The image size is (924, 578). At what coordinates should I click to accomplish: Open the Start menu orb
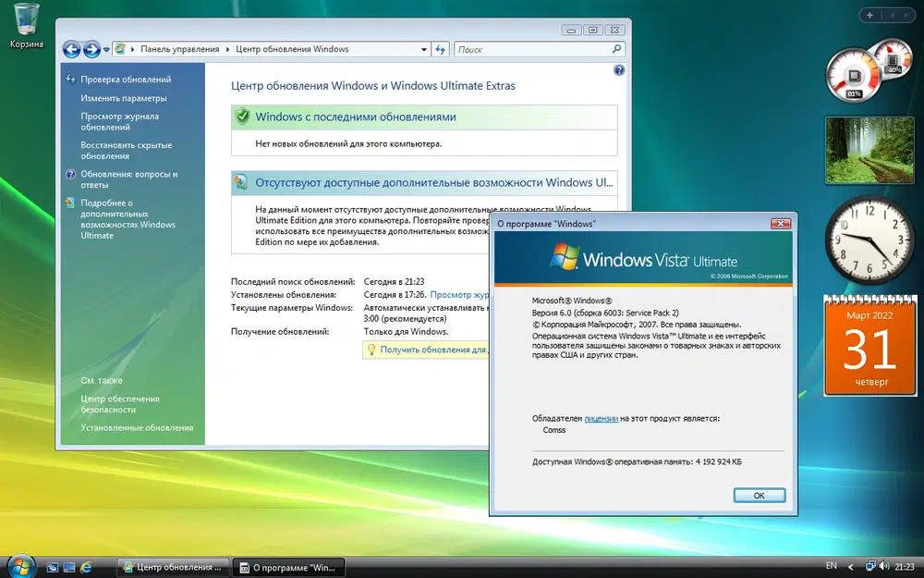(x=21, y=566)
